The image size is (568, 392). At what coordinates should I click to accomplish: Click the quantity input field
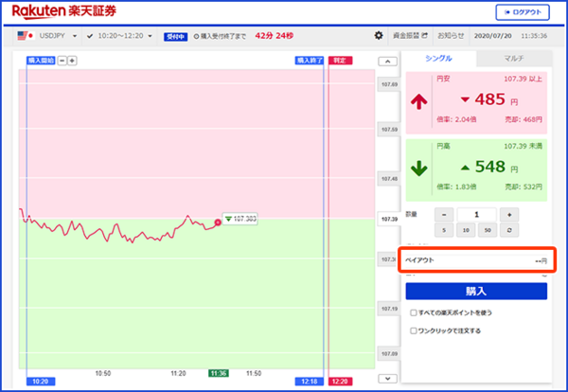pos(476,214)
